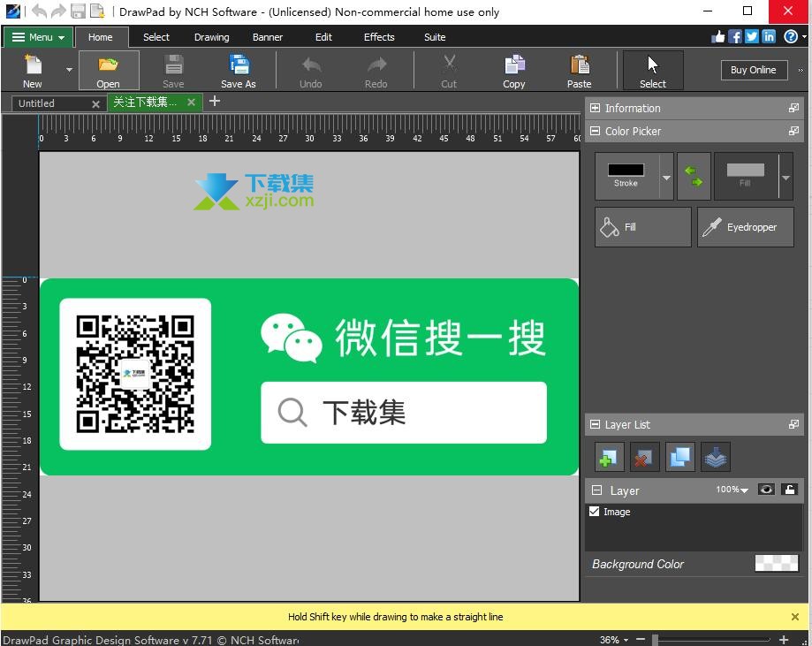The height and width of the screenshot is (646, 812).
Task: Click the black Stroke color swatch
Action: coord(626,170)
